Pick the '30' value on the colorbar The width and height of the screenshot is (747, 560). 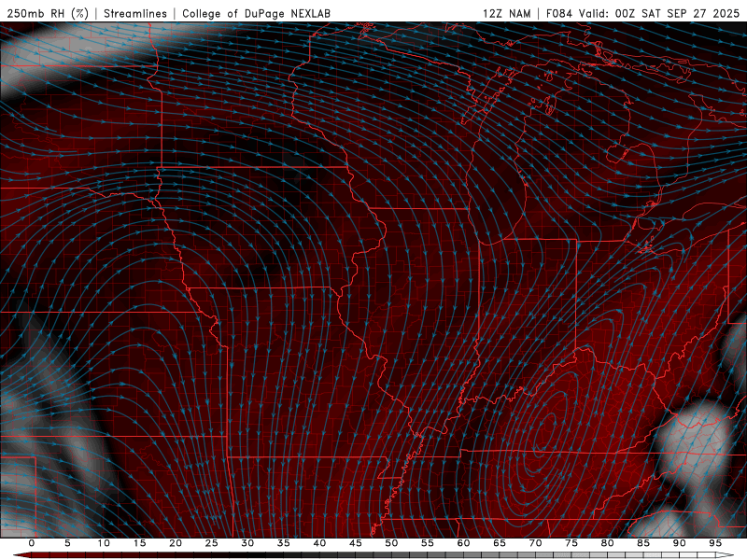pyautogui.click(x=247, y=543)
